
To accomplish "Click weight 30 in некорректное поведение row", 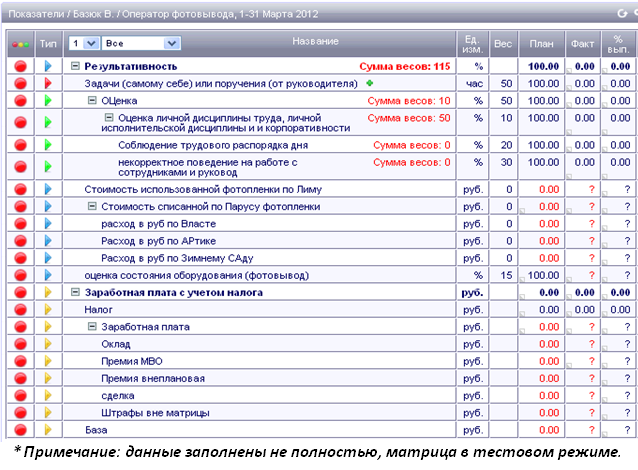I will [506, 162].
